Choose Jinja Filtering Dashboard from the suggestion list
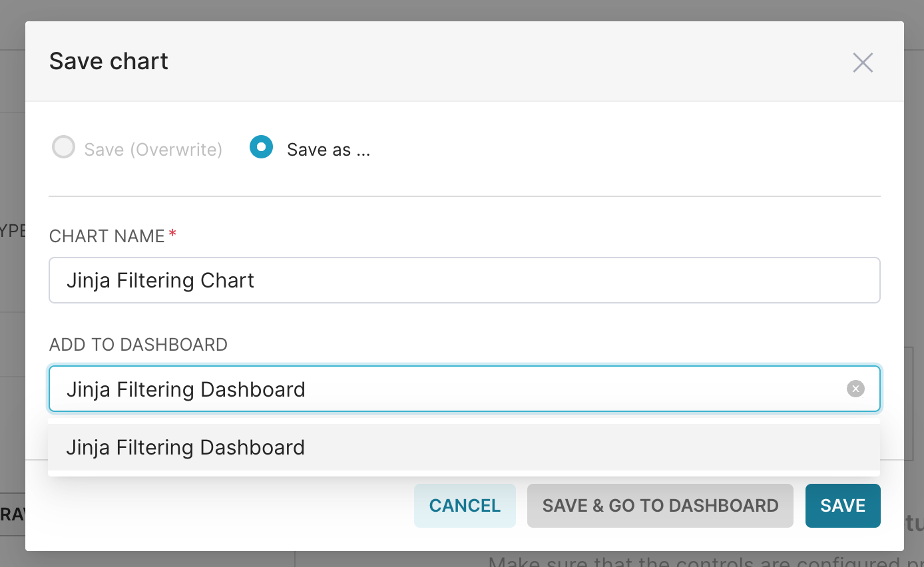924x567 pixels. [x=185, y=447]
